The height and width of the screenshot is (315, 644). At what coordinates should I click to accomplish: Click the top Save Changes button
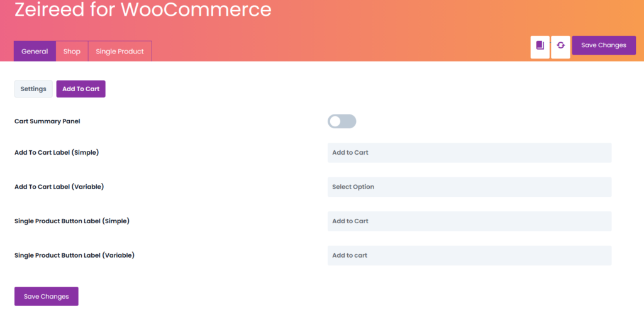[x=604, y=45]
